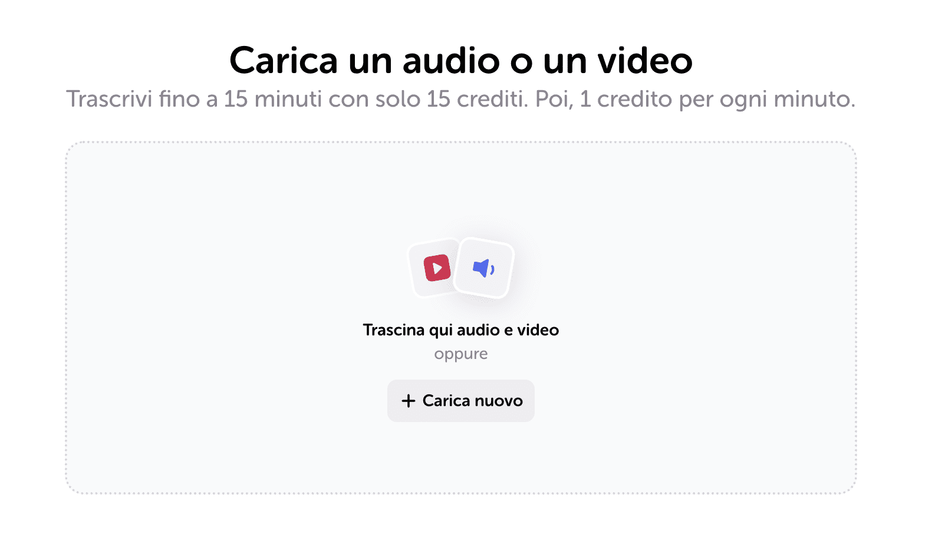Click the blue audio speaker icon
935x560 pixels.
483,268
